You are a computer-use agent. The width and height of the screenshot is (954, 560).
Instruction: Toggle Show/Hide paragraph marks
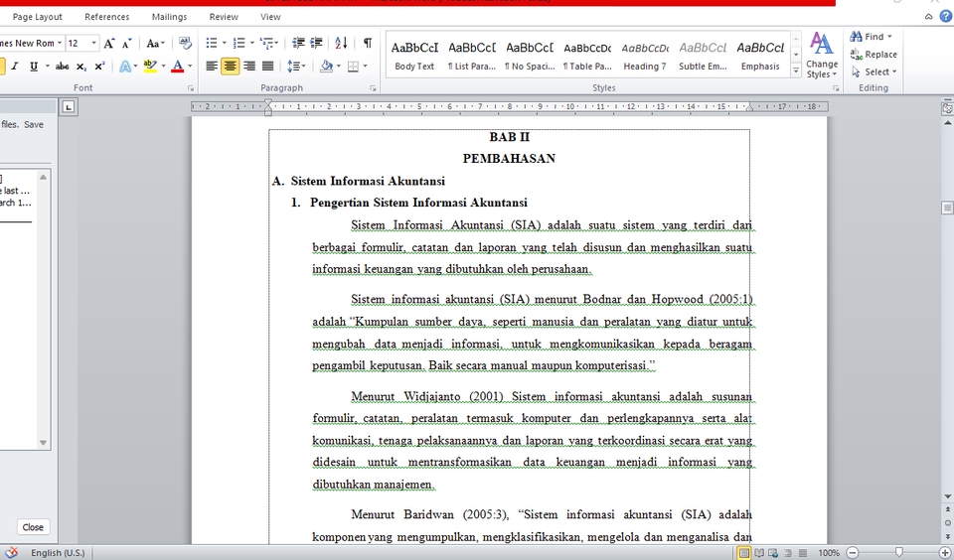368,43
